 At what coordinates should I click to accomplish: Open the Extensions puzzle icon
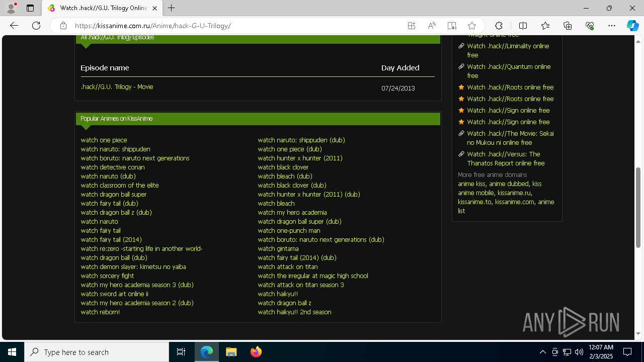499,26
